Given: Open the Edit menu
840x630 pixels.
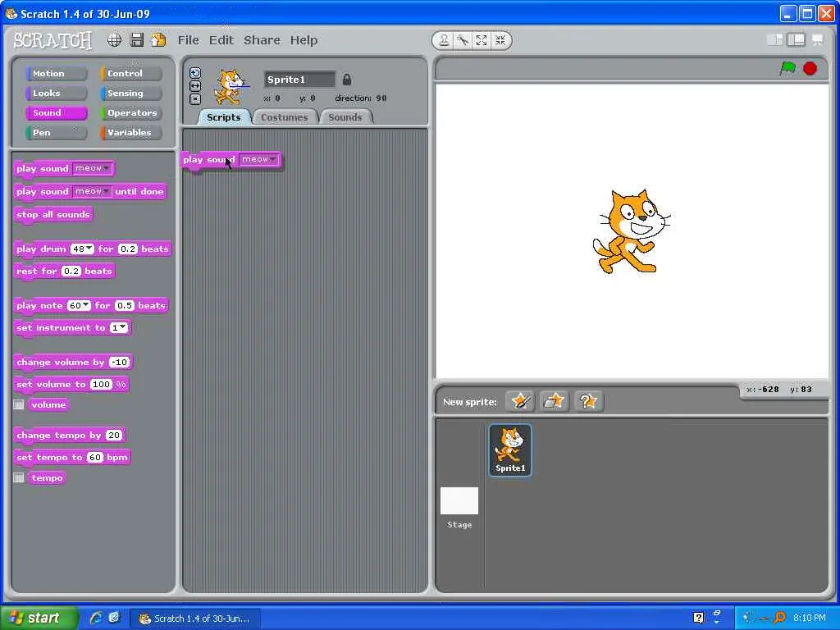Looking at the screenshot, I should (221, 40).
